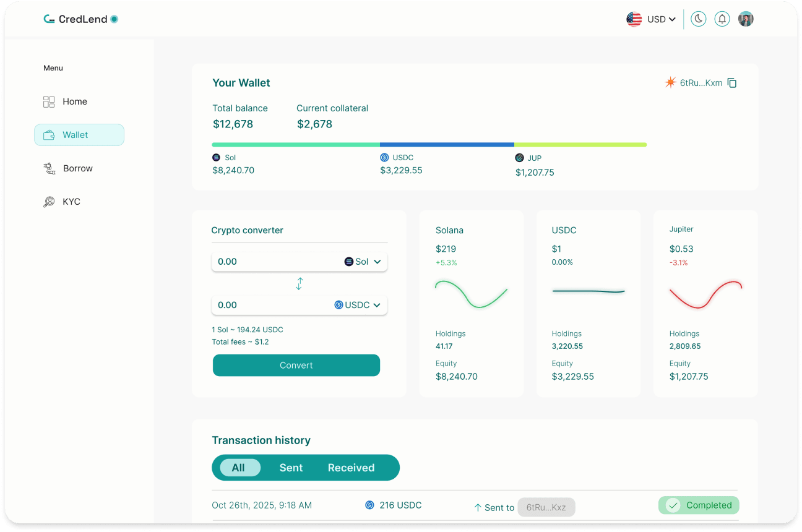Switch transaction filter to Received
The height and width of the screenshot is (532, 802).
tap(351, 468)
